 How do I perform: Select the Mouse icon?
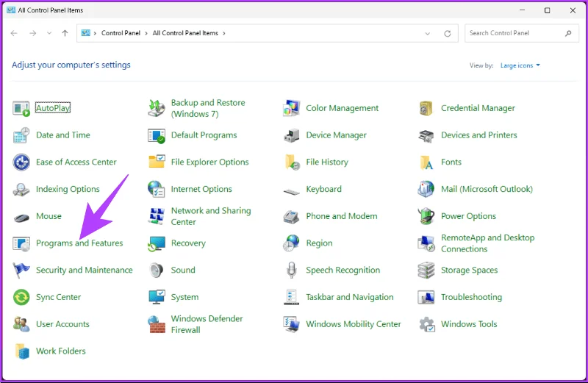point(21,217)
